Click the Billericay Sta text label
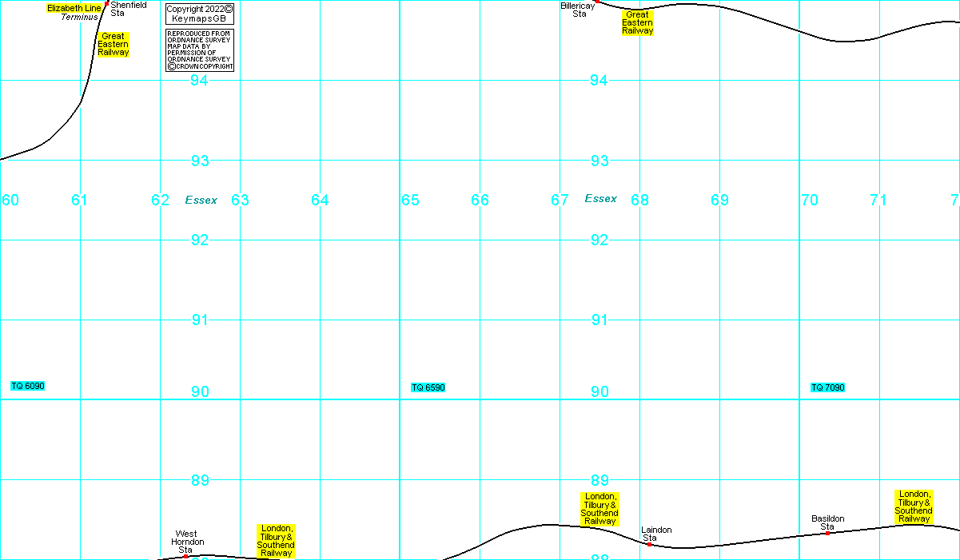 [578, 10]
